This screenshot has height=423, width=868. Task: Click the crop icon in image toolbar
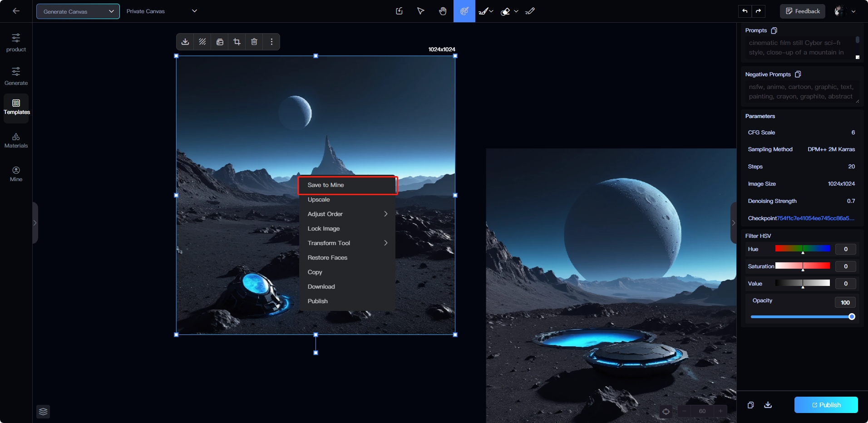[x=237, y=42]
